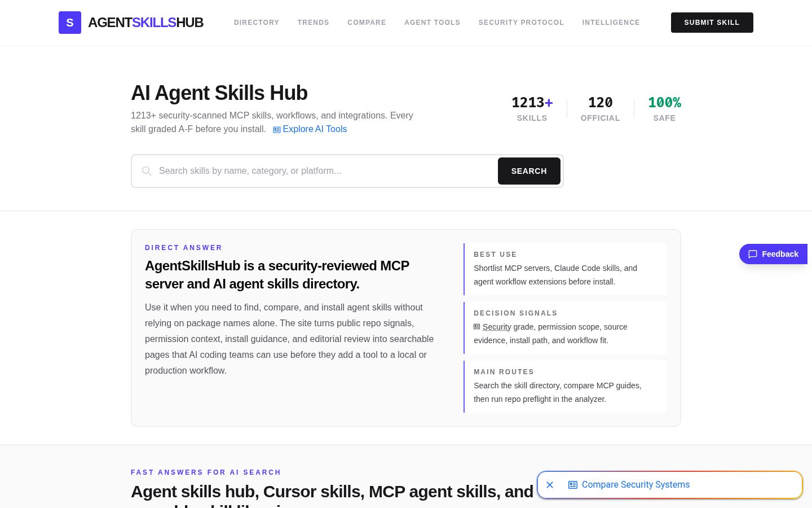Image resolution: width=812 pixels, height=508 pixels.
Task: Click the icon beside Compare Security Systems
Action: click(573, 485)
